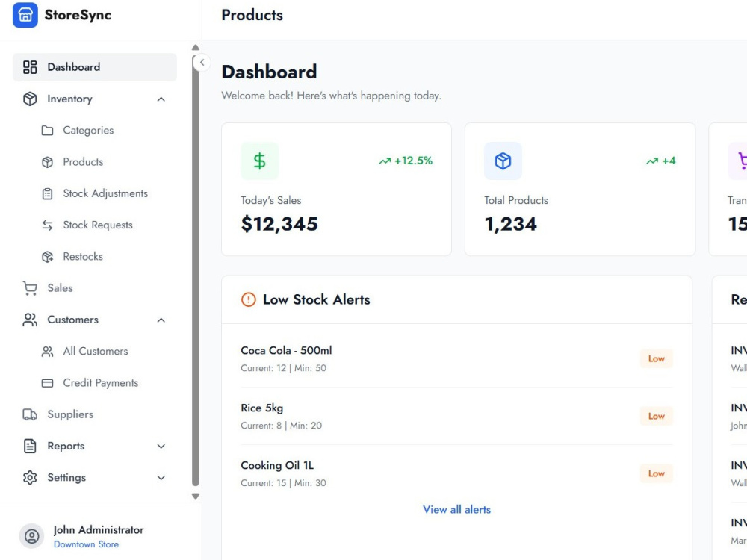The width and height of the screenshot is (747, 560).
Task: Collapse the Customers section chevron
Action: (161, 320)
